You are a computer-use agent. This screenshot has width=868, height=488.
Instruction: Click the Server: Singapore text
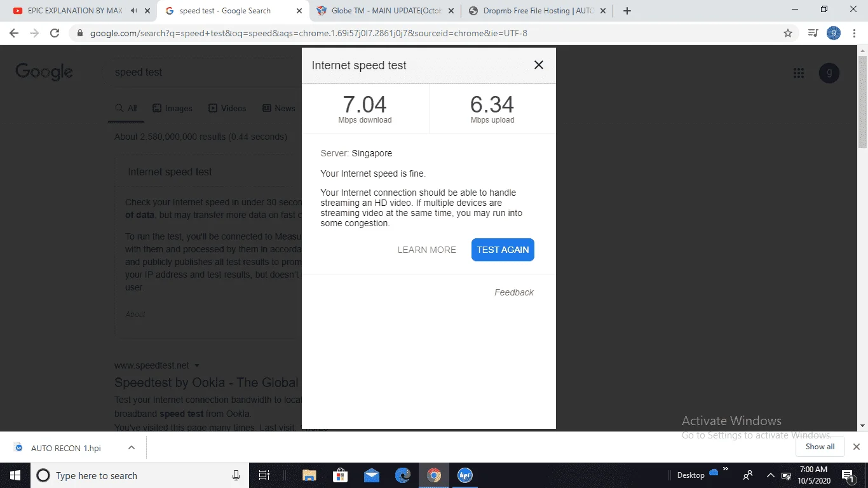click(x=356, y=153)
